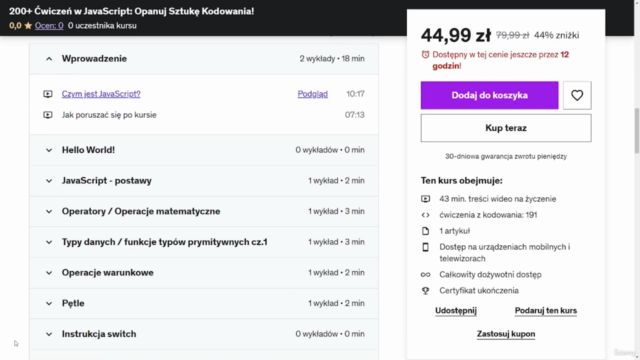Click the 0,0 rating value in header

tap(15, 26)
